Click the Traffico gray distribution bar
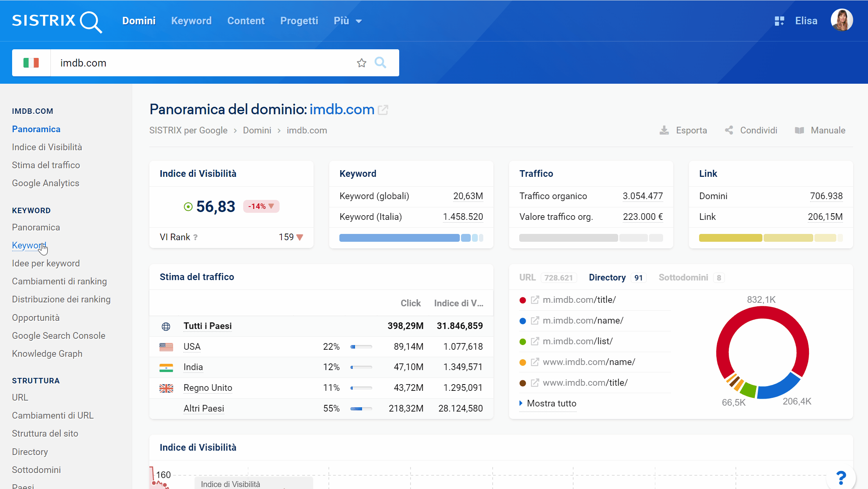The height and width of the screenshot is (489, 868). click(x=591, y=238)
